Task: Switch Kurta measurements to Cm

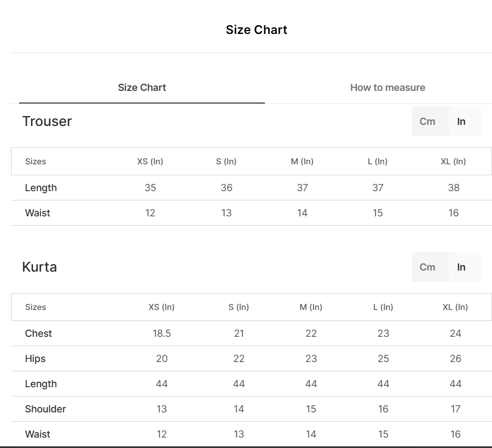Action: (x=427, y=267)
